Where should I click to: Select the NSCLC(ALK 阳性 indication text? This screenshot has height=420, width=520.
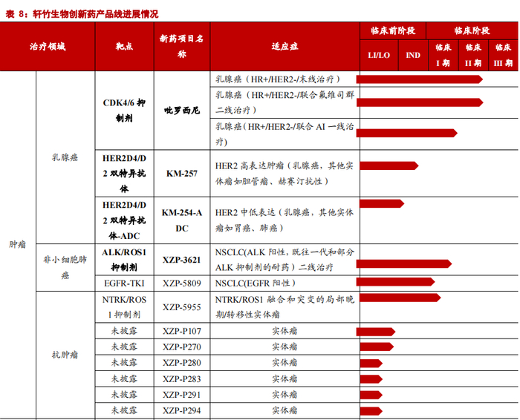tap(285, 260)
